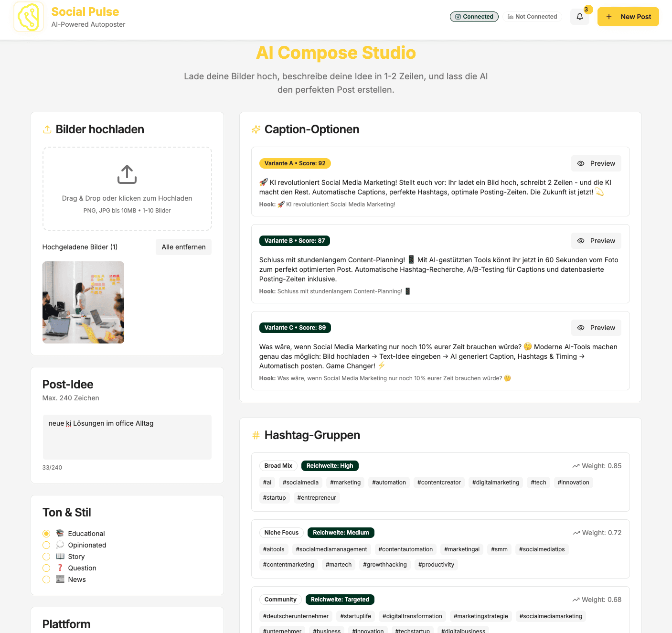Click the #socialmediatips hashtag chip
The width and height of the screenshot is (672, 633).
click(x=542, y=549)
